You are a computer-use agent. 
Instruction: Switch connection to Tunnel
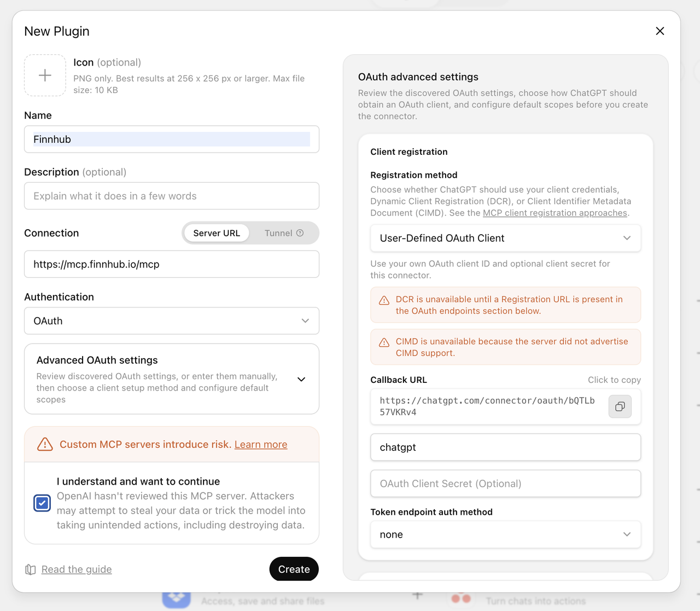[284, 233]
